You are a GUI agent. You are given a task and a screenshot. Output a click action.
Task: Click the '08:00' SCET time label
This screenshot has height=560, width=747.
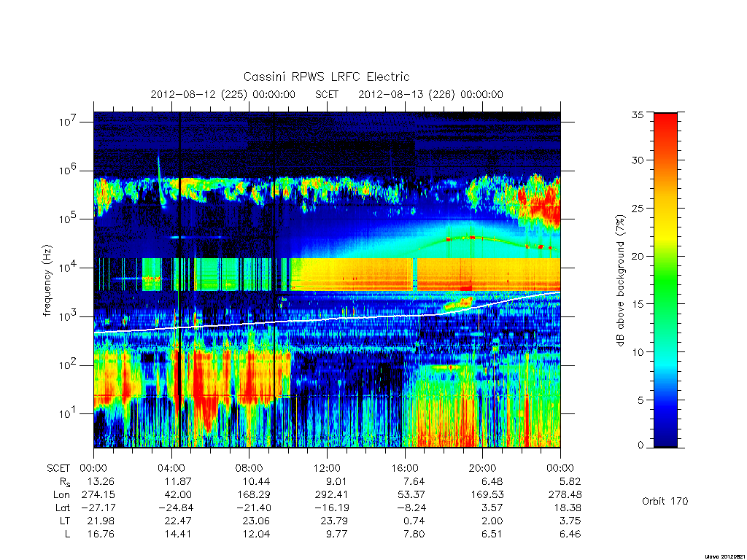249,468
